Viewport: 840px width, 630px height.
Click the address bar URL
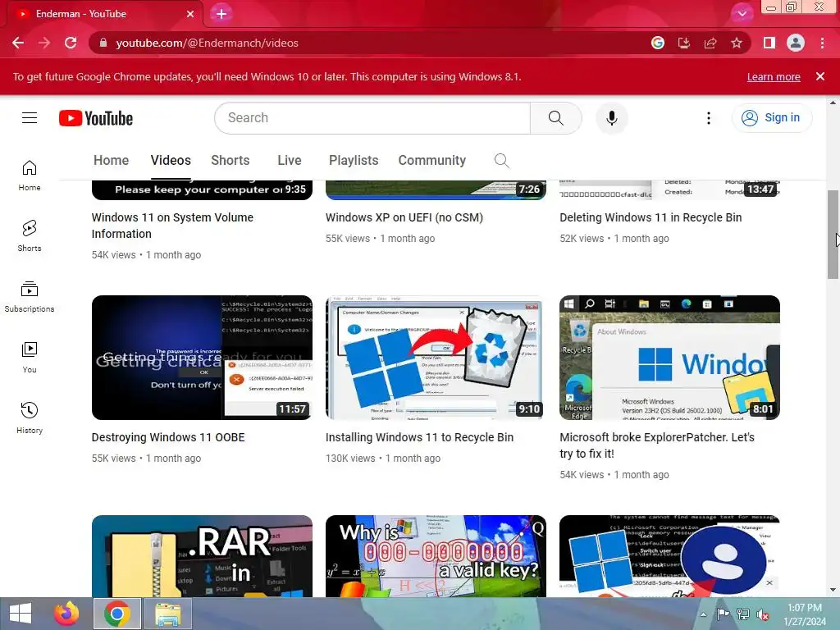tap(207, 43)
